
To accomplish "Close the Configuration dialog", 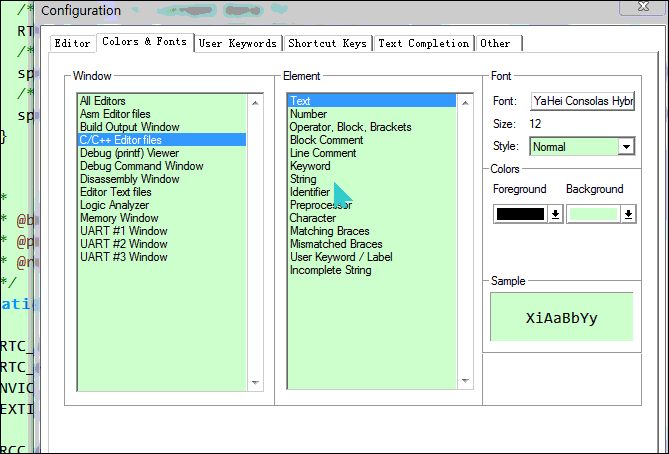I will tap(643, 7).
